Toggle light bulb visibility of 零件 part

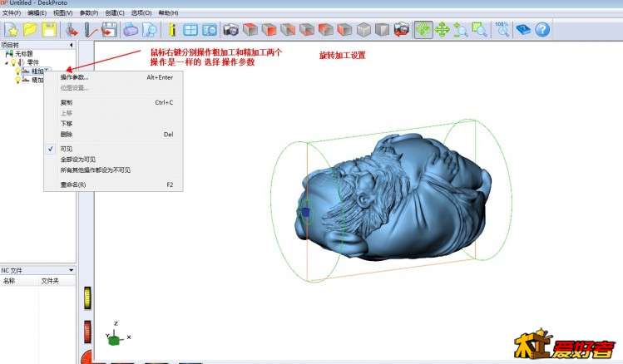coord(12,62)
